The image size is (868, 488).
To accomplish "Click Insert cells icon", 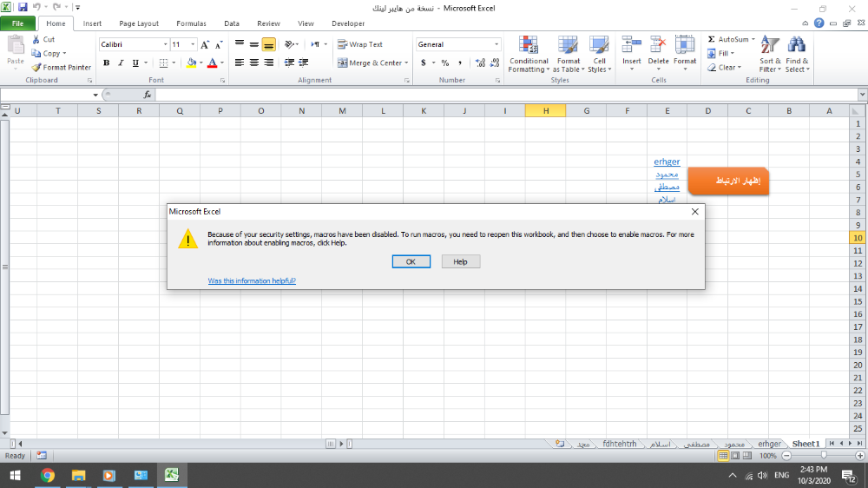I will (x=631, y=45).
